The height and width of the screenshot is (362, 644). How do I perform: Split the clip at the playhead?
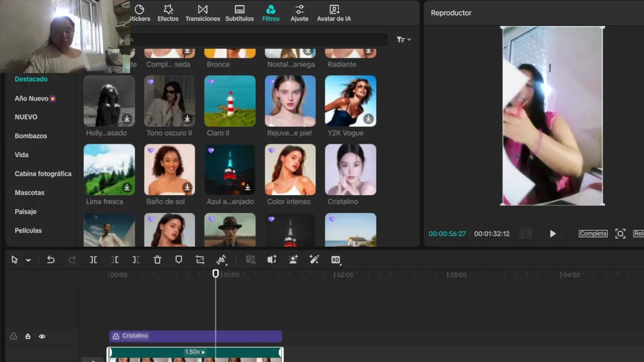94,260
